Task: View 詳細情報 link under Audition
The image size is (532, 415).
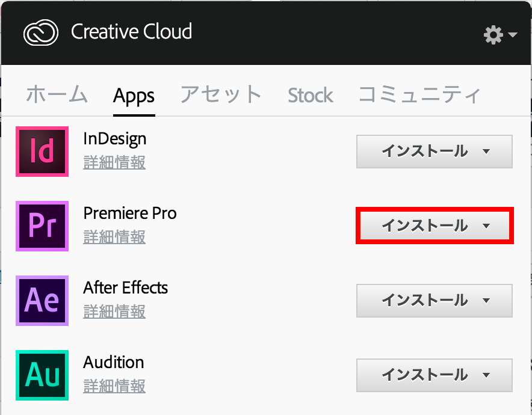Action: [x=114, y=386]
